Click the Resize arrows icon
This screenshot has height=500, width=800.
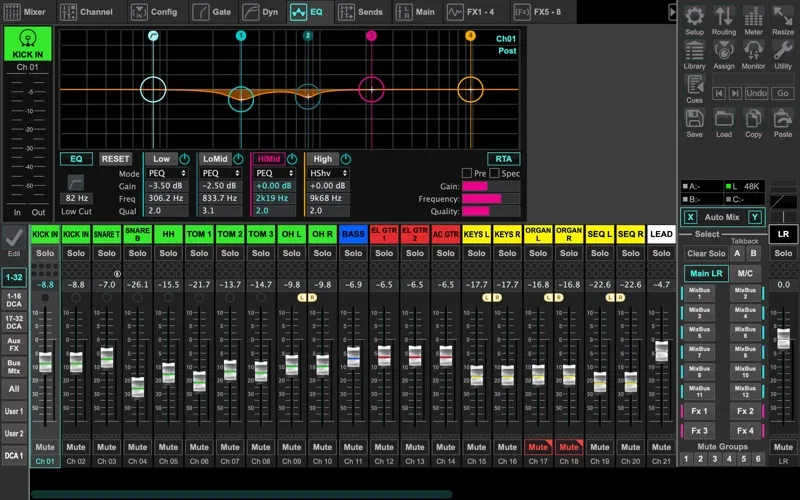783,20
